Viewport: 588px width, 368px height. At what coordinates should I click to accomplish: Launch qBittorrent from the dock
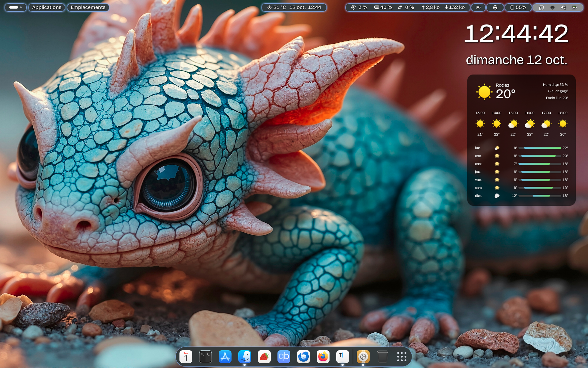pyautogui.click(x=284, y=357)
